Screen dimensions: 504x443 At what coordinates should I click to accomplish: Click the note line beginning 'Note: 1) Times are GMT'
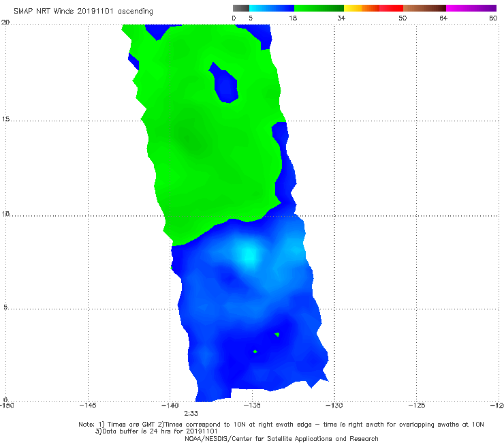(x=281, y=425)
